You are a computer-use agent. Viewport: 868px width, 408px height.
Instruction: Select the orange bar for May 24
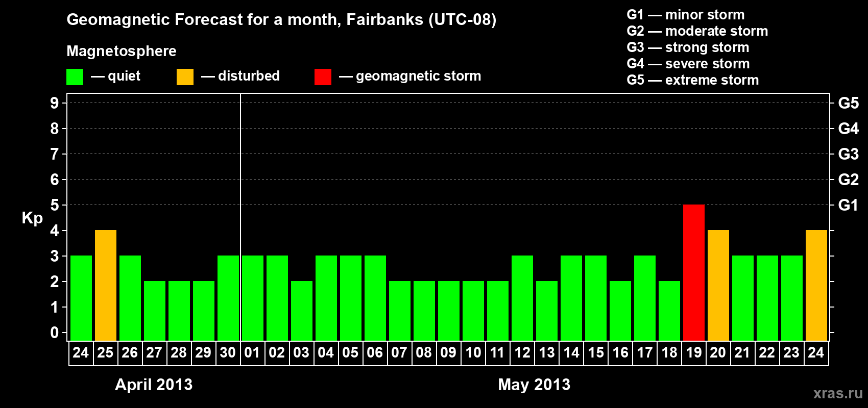coord(816,286)
